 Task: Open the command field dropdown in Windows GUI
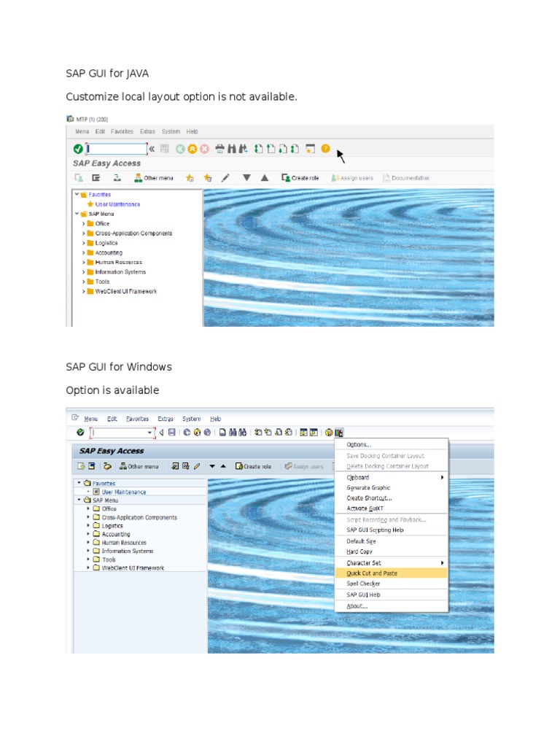point(149,433)
